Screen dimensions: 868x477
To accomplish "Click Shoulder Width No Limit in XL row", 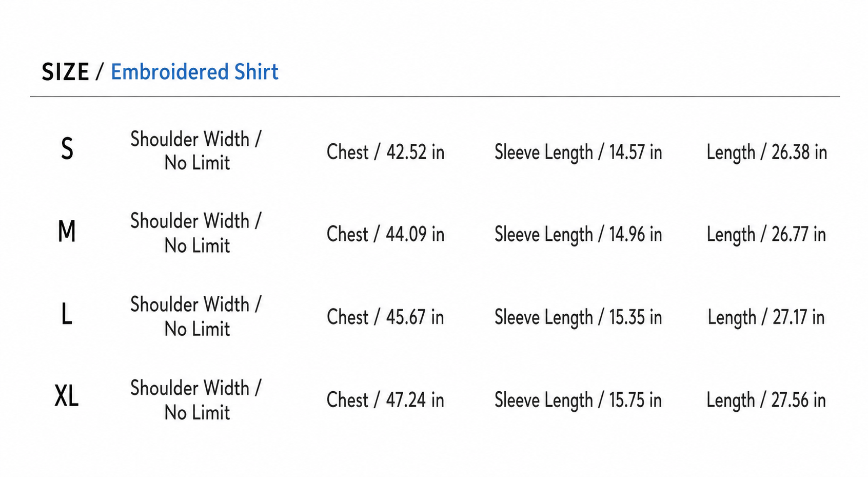I will (196, 400).
